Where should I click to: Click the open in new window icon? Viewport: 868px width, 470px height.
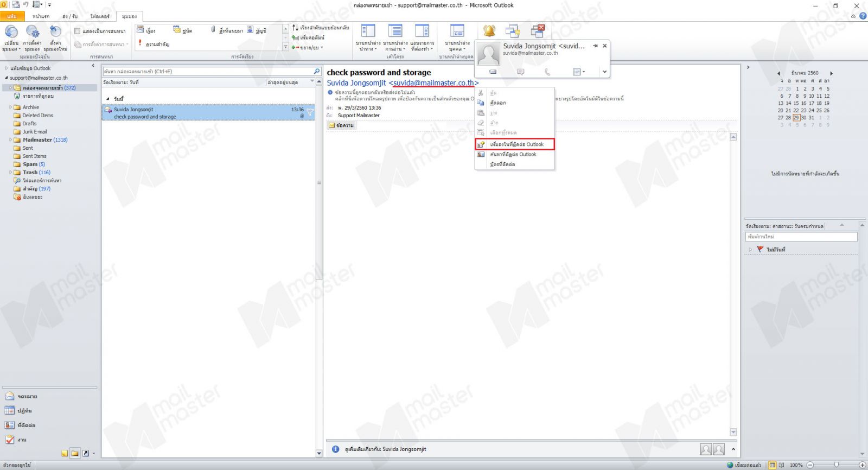click(x=513, y=31)
